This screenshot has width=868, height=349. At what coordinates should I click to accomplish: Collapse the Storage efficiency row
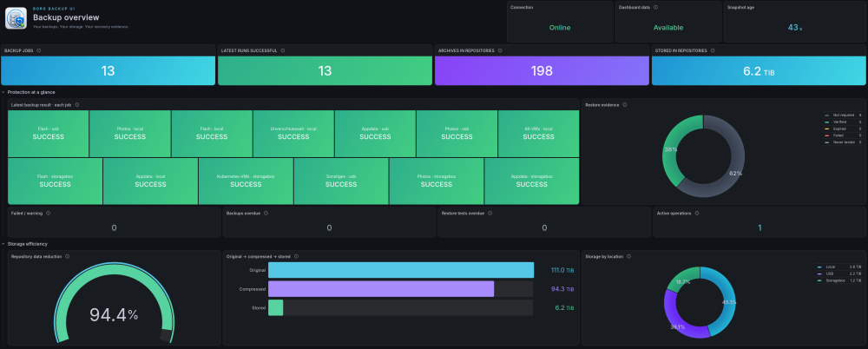click(x=27, y=244)
